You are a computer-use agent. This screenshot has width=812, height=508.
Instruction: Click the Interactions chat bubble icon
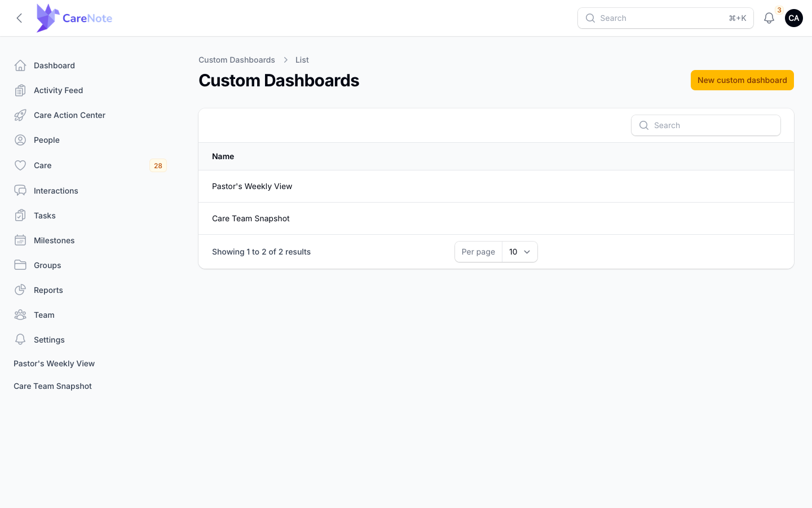20,191
